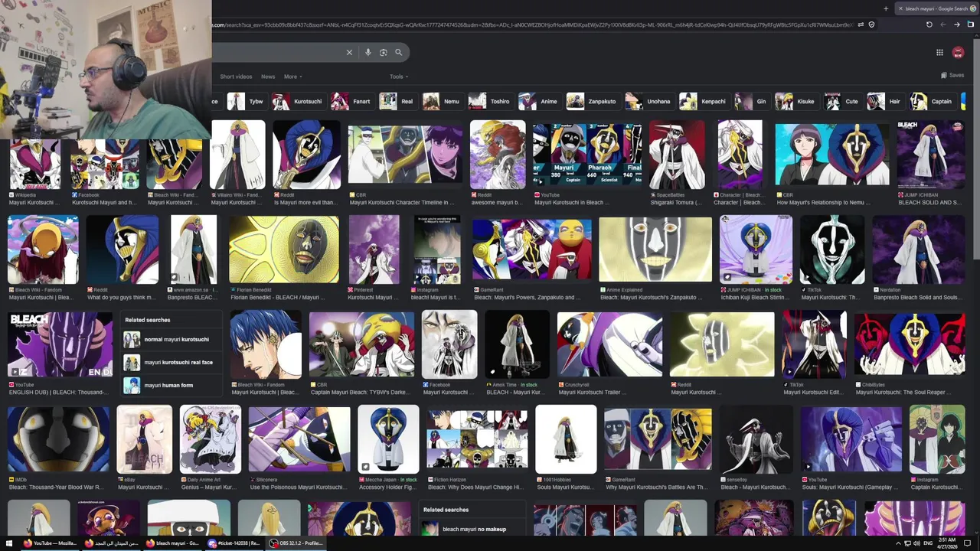Screen dimensions: 980x551
Task: Switch to OBS 32.1.2 taskbar item
Action: (x=297, y=543)
